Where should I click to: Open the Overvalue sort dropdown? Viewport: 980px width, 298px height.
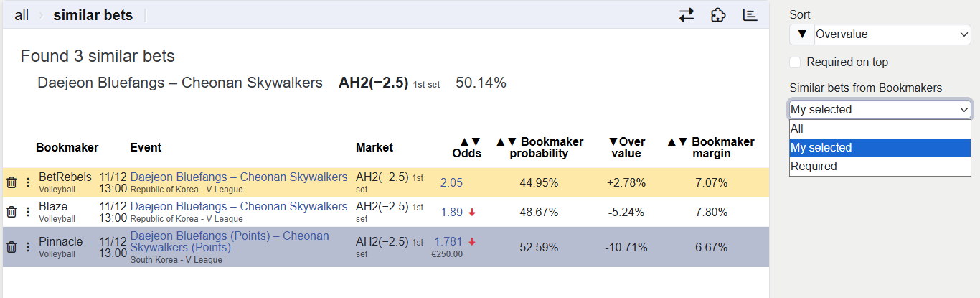tap(892, 34)
